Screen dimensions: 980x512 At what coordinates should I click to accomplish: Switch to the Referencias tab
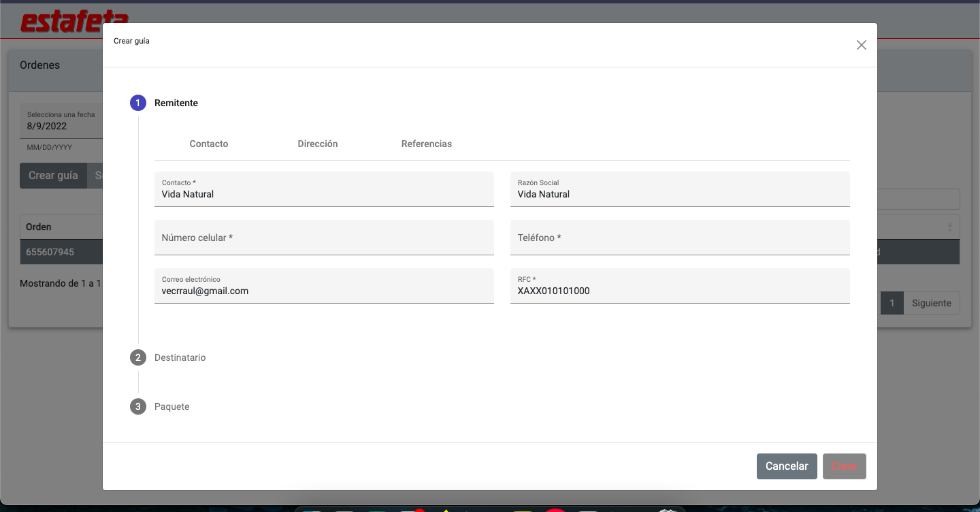[x=427, y=144]
